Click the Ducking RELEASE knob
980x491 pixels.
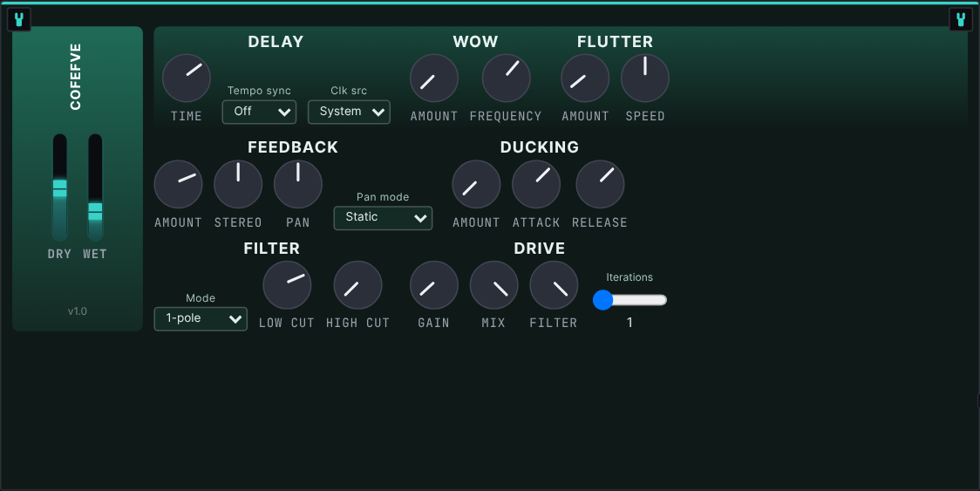click(x=600, y=185)
